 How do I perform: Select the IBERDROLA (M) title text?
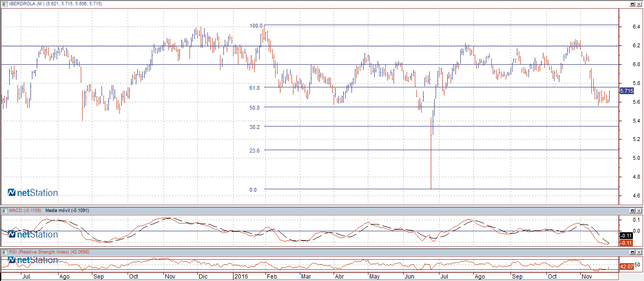click(27, 3)
